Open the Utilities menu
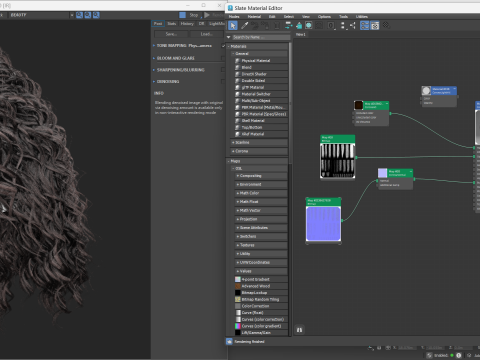The height and width of the screenshot is (360, 480). pos(362,17)
